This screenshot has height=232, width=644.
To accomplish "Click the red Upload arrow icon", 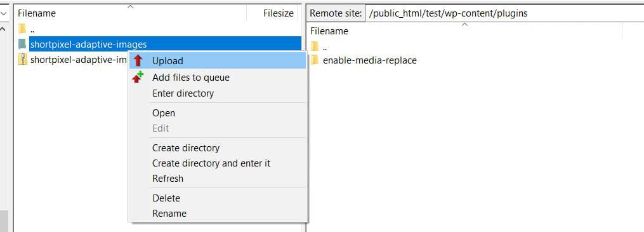I will point(138,61).
